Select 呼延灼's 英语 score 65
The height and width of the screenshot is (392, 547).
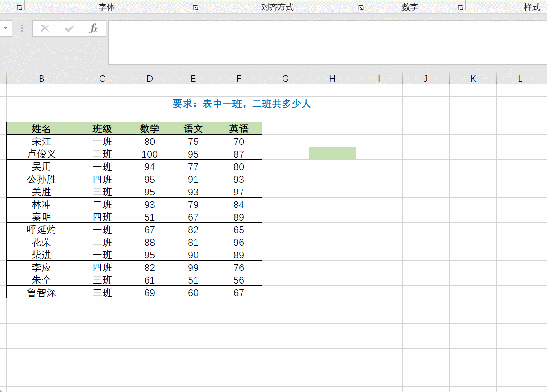(239, 229)
